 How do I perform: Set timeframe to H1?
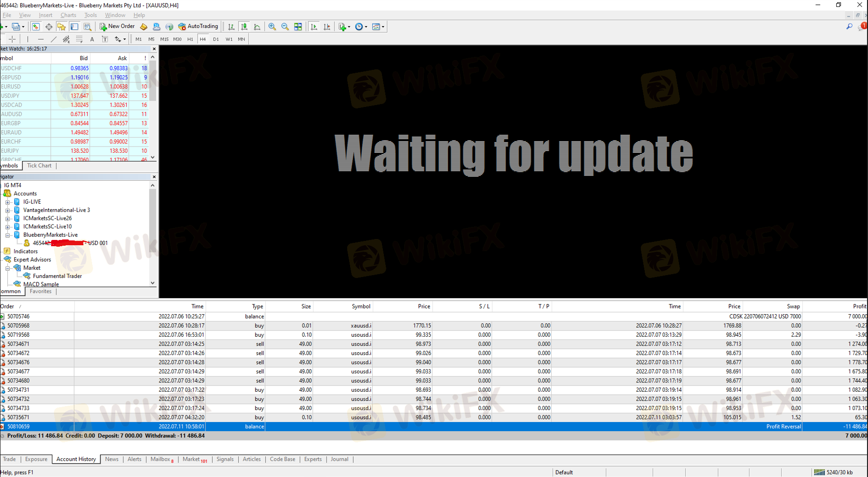coord(190,39)
